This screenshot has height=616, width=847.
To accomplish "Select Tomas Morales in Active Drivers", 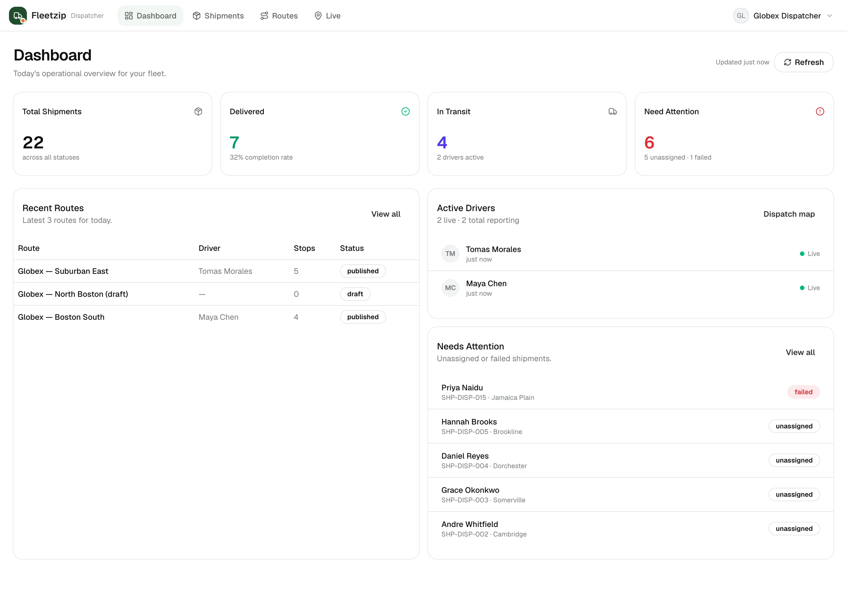I will [x=630, y=254].
